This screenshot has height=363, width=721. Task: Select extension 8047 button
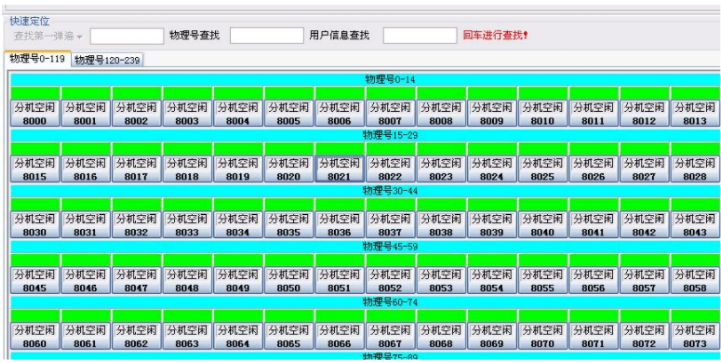(137, 281)
